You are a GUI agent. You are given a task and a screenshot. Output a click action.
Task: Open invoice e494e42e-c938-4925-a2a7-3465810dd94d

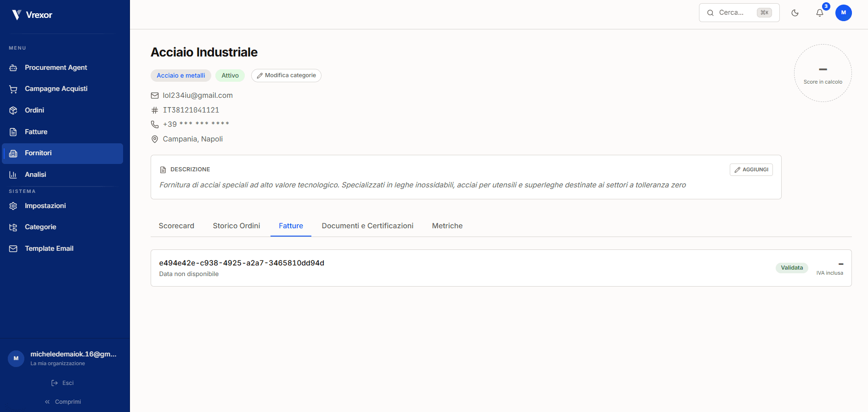click(x=501, y=268)
